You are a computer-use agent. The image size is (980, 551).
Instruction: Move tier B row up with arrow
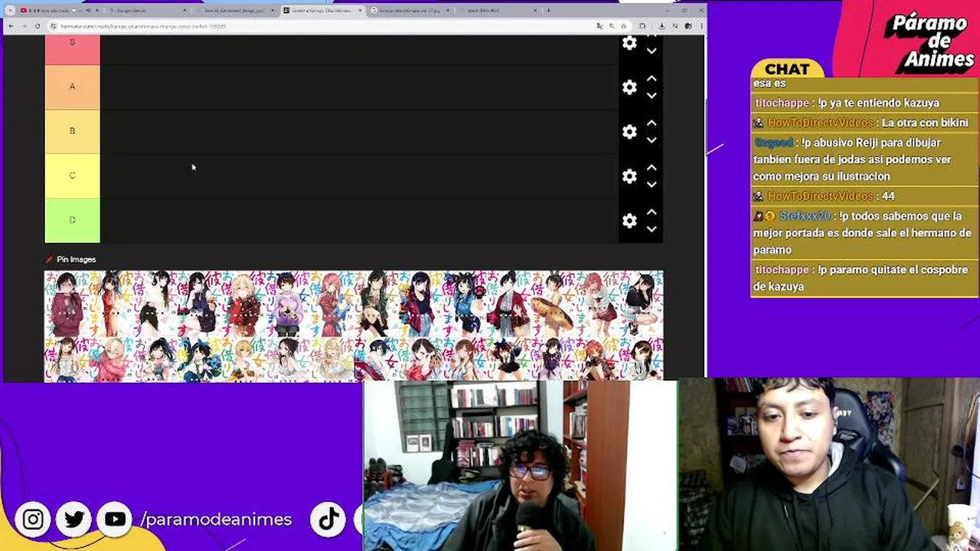(652, 123)
